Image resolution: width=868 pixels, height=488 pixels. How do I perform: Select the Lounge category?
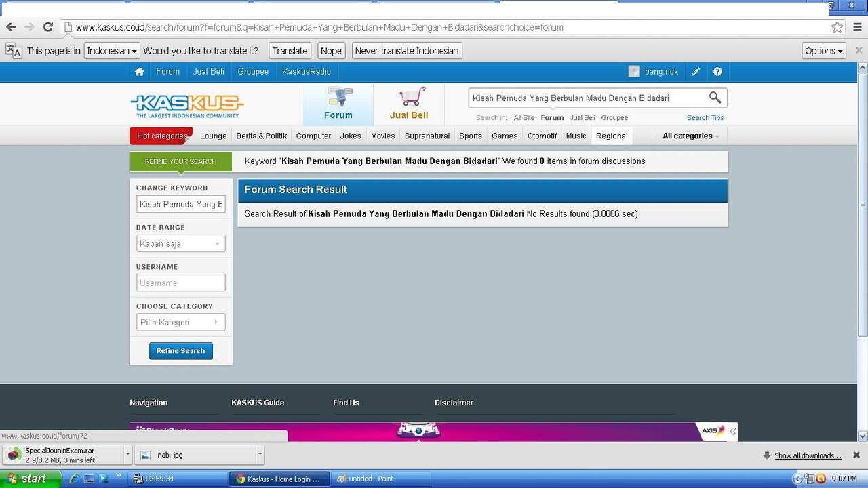(213, 136)
